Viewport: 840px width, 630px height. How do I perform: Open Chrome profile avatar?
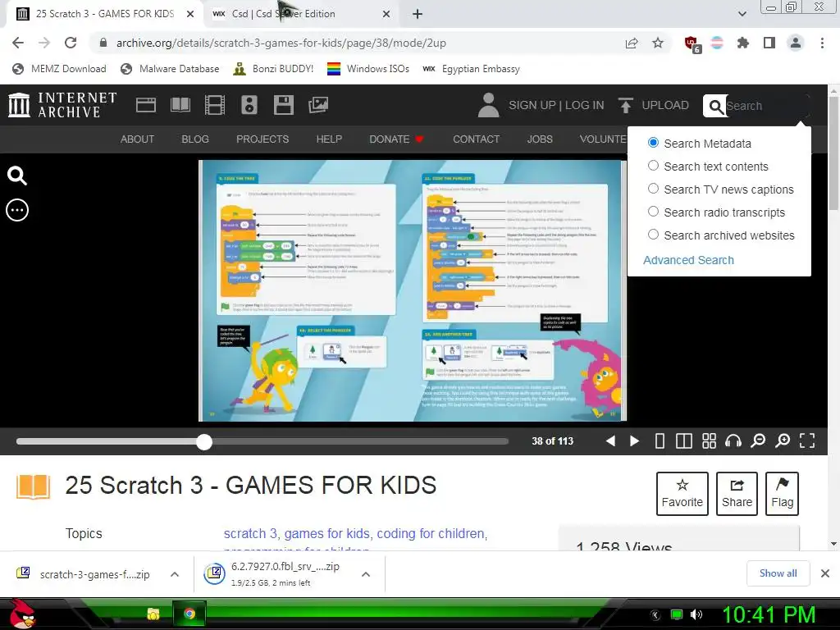click(796, 43)
